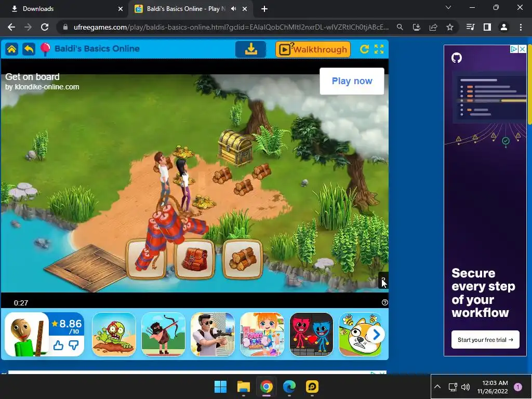Open the red and blue Huggy game thumbnail
The width and height of the screenshot is (532, 399).
pos(312,334)
